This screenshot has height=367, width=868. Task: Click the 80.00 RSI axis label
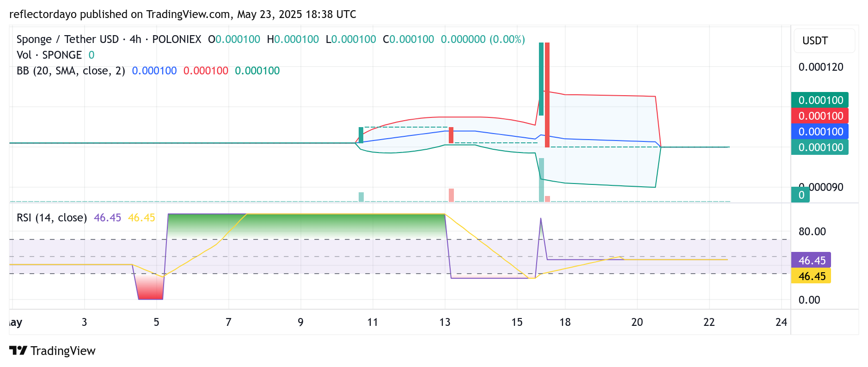812,232
